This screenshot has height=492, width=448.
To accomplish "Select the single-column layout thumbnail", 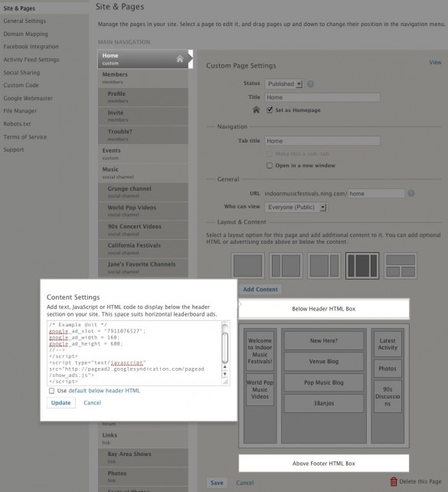I will pyautogui.click(x=247, y=266).
